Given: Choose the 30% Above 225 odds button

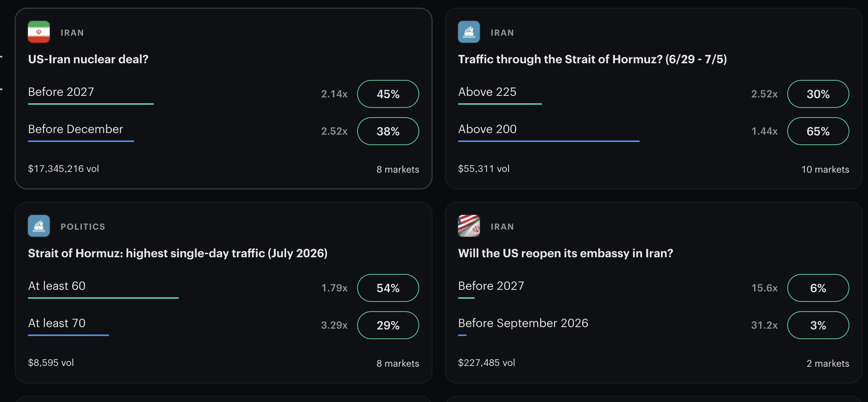Looking at the screenshot, I should pyautogui.click(x=818, y=94).
